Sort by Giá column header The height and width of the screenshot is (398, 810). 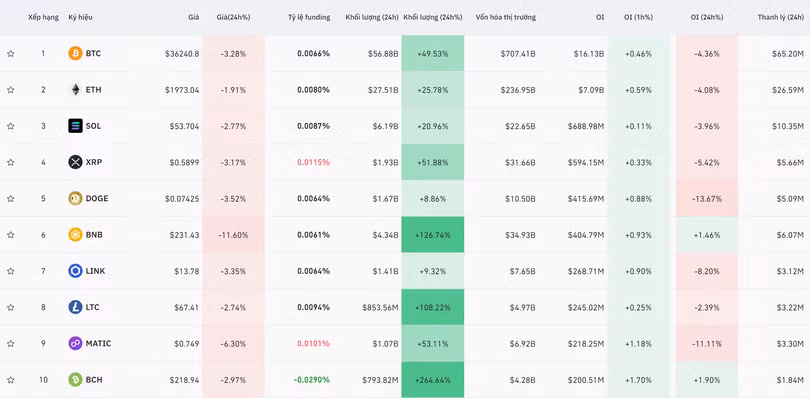click(x=194, y=17)
